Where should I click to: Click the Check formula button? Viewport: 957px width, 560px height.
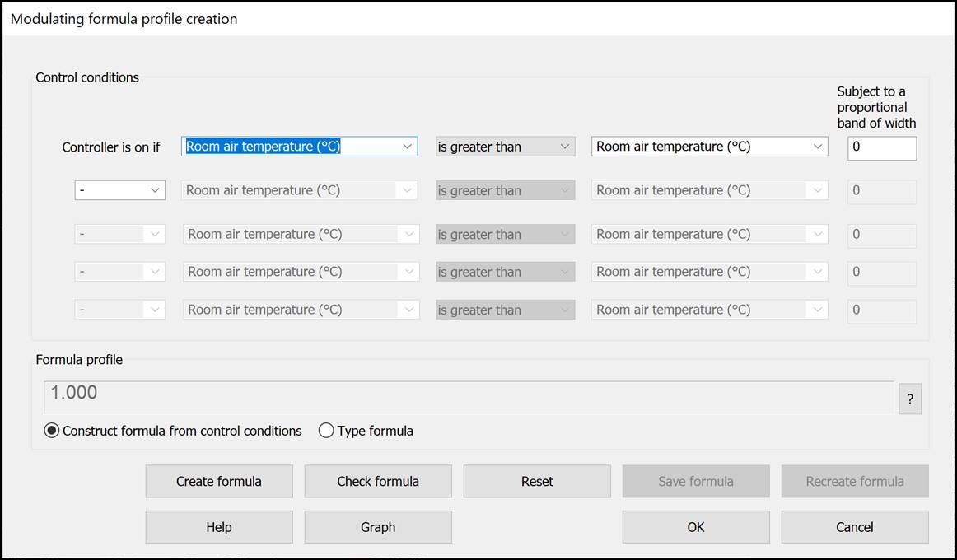[378, 481]
